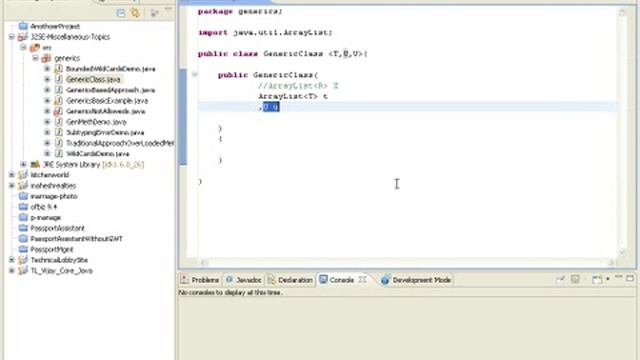Click the src source folder icon

[35, 47]
